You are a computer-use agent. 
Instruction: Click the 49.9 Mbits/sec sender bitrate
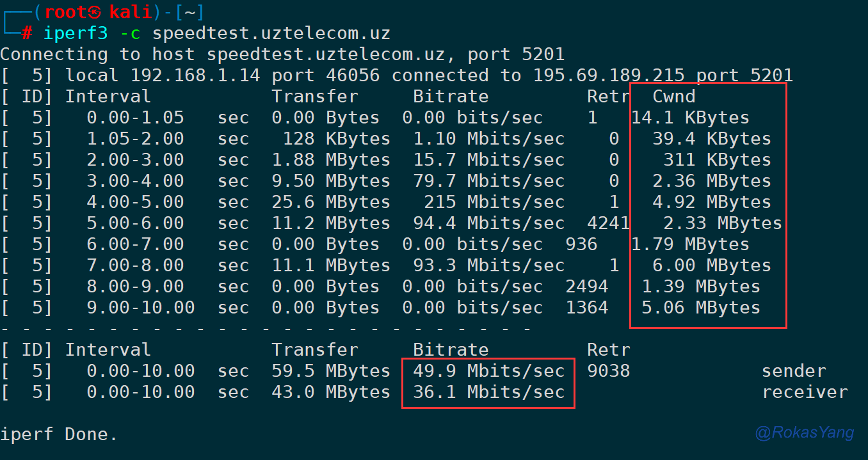click(488, 371)
